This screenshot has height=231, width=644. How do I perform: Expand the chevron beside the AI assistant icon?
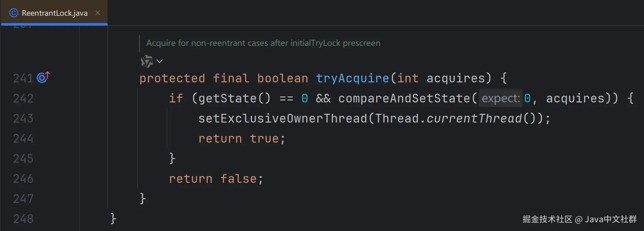coord(160,61)
